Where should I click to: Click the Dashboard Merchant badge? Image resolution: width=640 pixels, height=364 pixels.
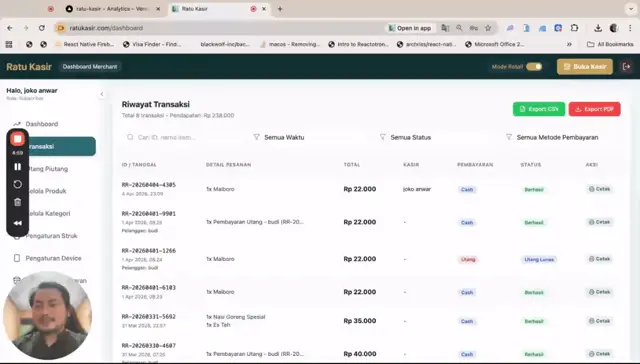pyautogui.click(x=90, y=67)
